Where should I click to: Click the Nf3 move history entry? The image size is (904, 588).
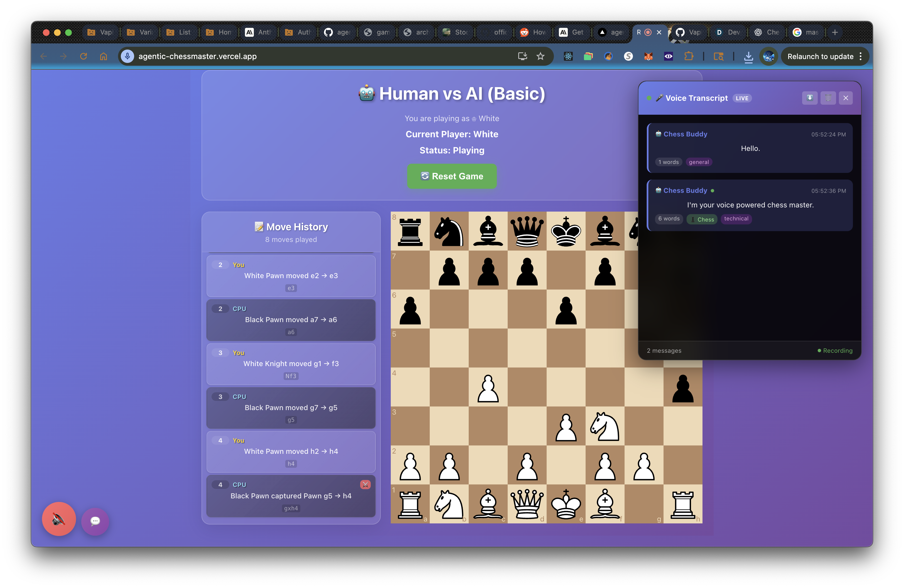click(291, 364)
